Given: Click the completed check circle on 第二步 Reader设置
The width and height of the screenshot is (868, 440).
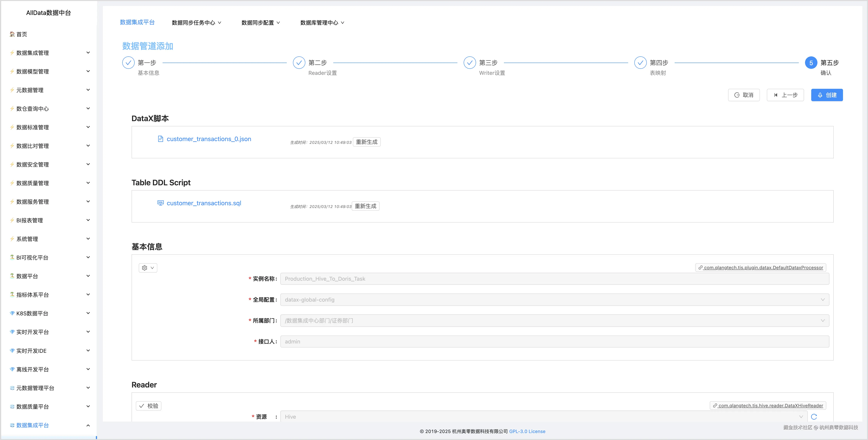Looking at the screenshot, I should 299,62.
